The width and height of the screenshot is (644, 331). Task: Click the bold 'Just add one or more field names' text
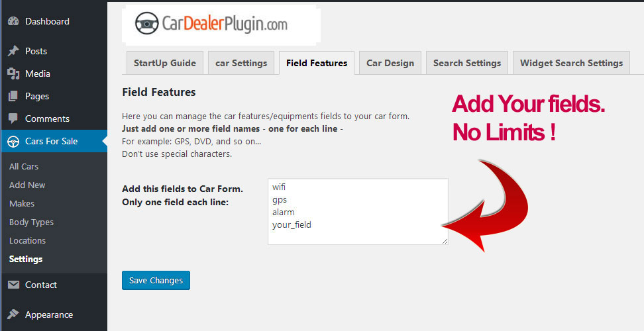(191, 129)
